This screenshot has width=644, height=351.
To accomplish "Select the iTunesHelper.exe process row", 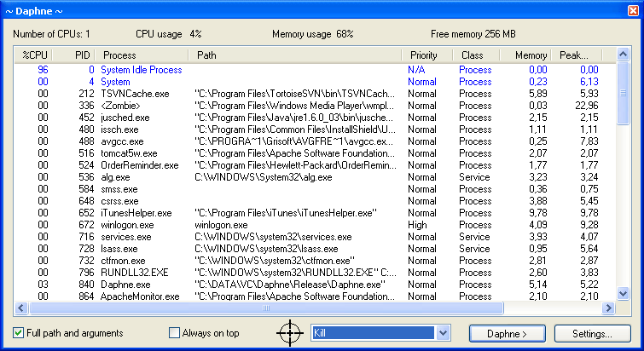I will pos(136,213).
